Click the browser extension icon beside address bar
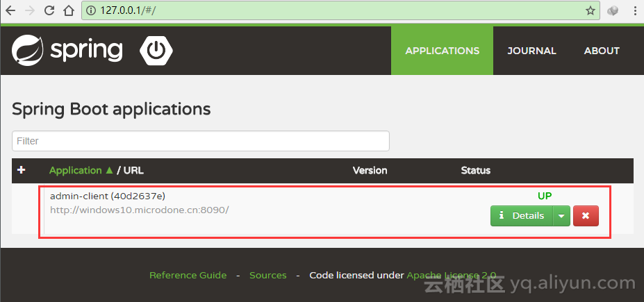The width and height of the screenshot is (644, 302). point(613,10)
